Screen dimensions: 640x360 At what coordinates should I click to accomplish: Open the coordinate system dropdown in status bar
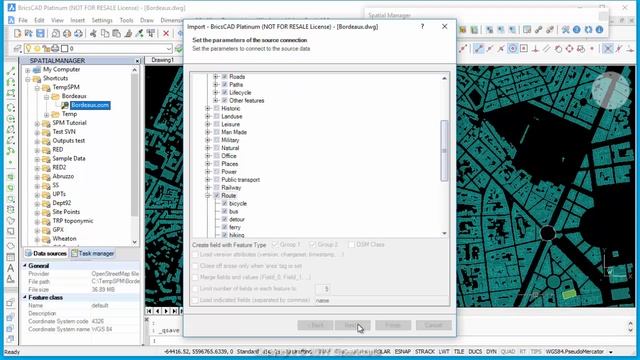coord(611,352)
